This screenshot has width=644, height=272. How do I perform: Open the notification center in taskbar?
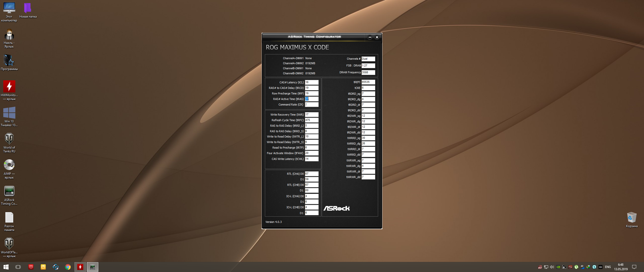(x=634, y=267)
